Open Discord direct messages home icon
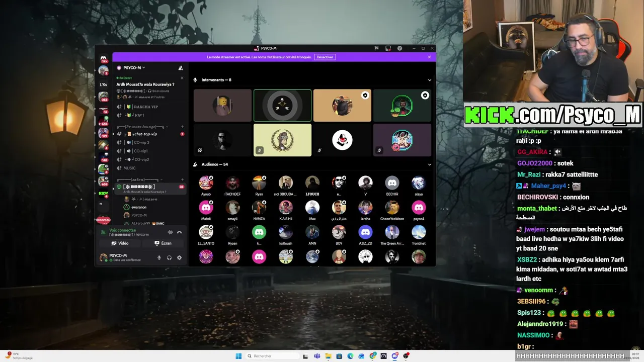 (x=103, y=59)
